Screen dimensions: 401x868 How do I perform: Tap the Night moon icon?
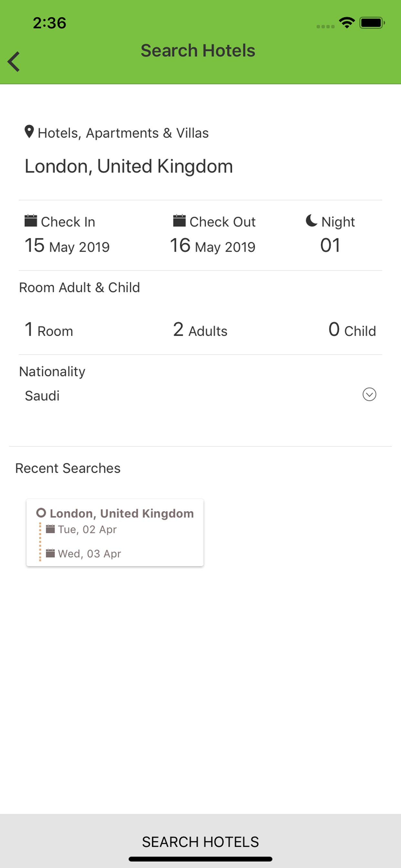(311, 221)
